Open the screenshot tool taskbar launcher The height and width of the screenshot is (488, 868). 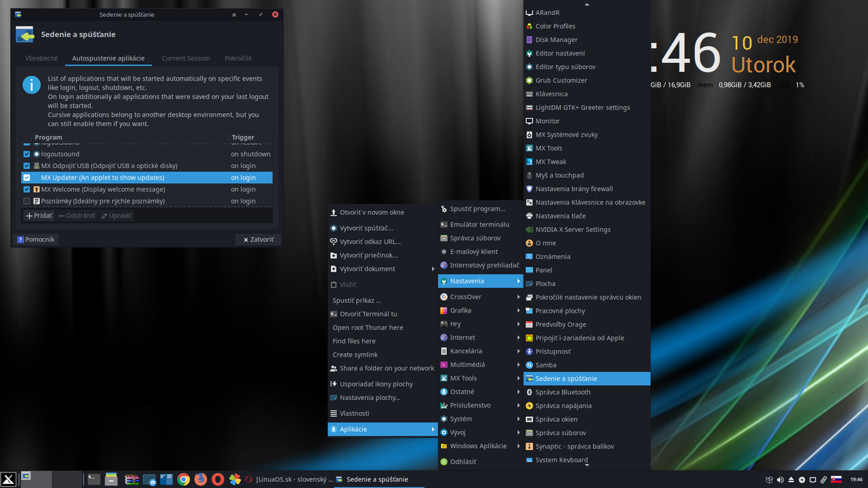pos(149,479)
